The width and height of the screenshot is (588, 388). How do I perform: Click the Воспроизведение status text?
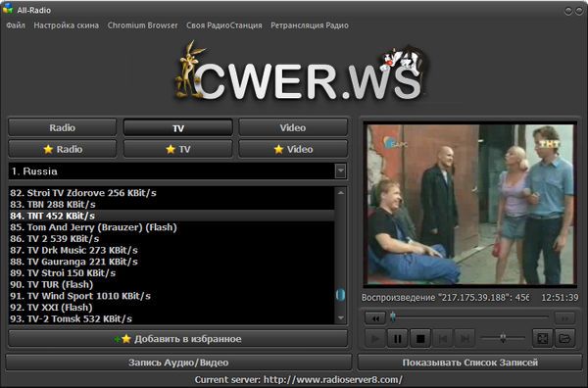point(445,298)
